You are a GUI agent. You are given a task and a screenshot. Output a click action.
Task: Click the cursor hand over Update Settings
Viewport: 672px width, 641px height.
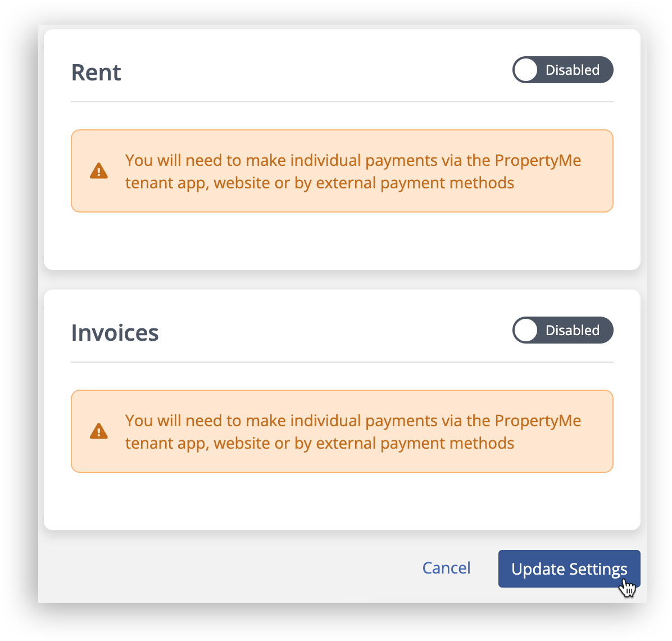point(628,588)
